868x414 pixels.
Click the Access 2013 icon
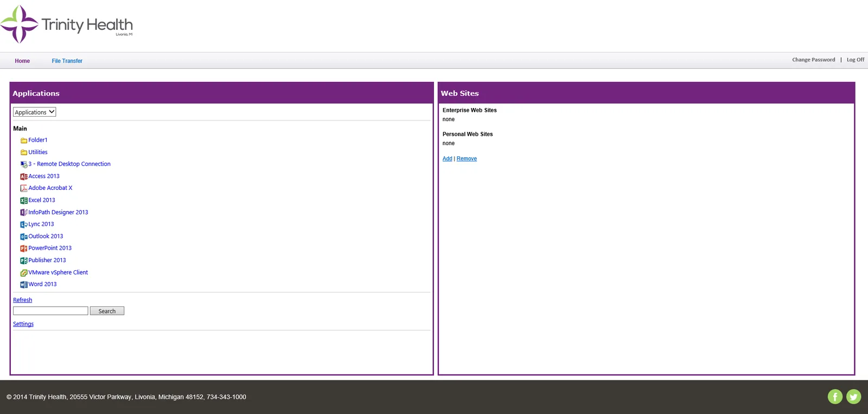(x=24, y=176)
